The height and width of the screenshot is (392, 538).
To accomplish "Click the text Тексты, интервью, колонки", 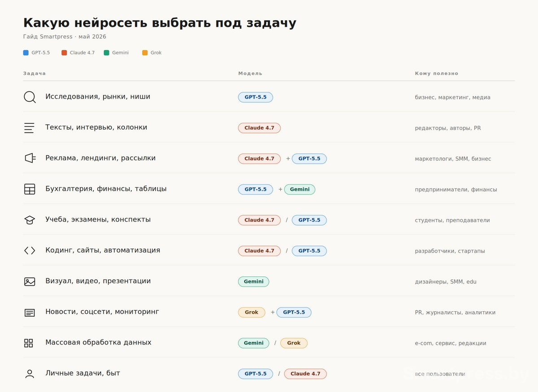I will pyautogui.click(x=96, y=127).
